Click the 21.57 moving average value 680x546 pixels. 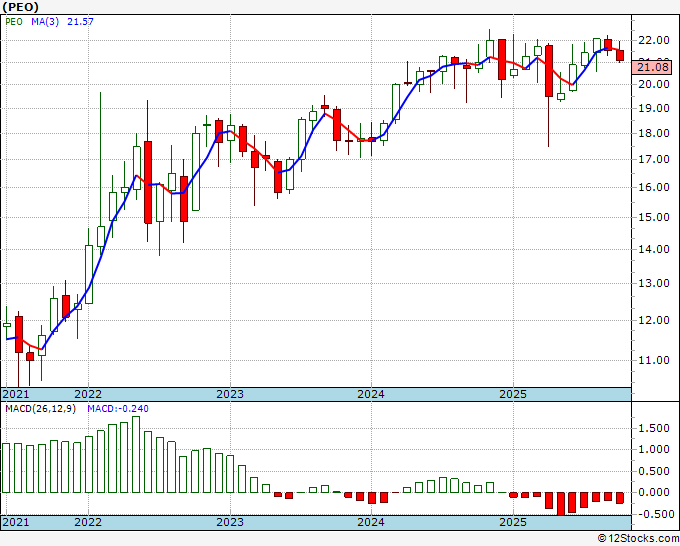pos(80,22)
